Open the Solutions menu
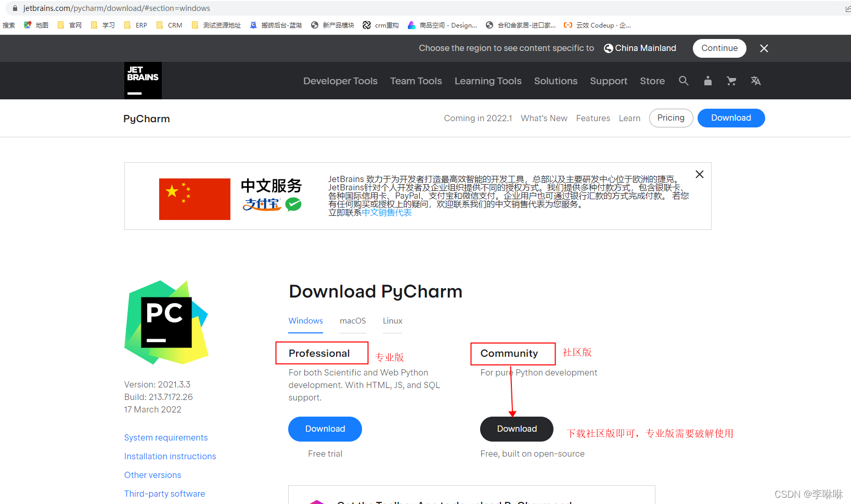This screenshot has height=504, width=851. coord(556,81)
